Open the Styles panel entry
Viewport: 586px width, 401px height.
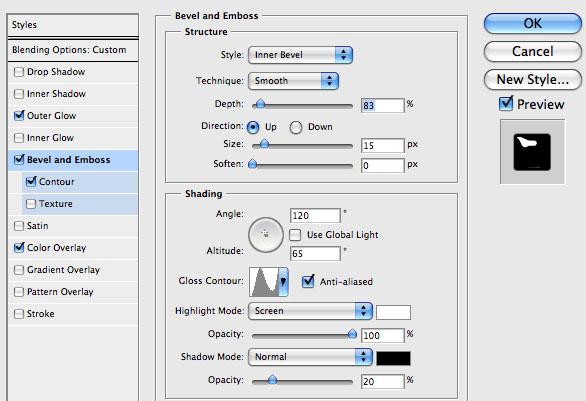(x=73, y=25)
